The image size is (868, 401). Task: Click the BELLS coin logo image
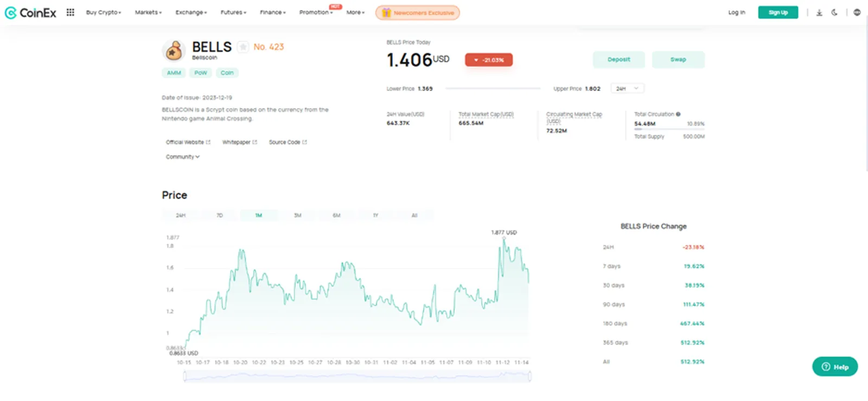coord(174,51)
